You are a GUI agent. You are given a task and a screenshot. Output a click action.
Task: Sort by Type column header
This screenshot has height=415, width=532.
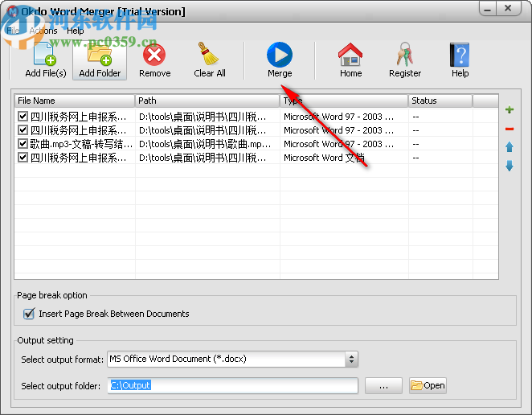(344, 101)
